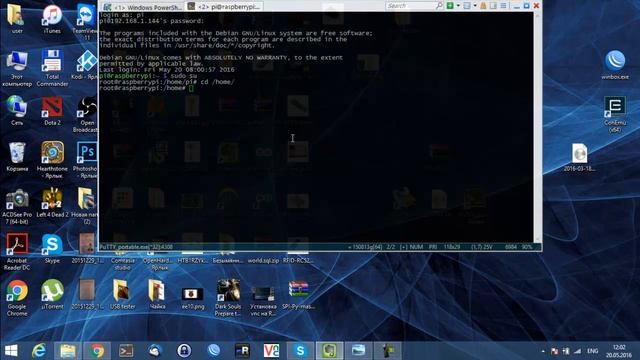Switch to Skype in the taskbar
The height and width of the screenshot is (360, 640).
300,351
